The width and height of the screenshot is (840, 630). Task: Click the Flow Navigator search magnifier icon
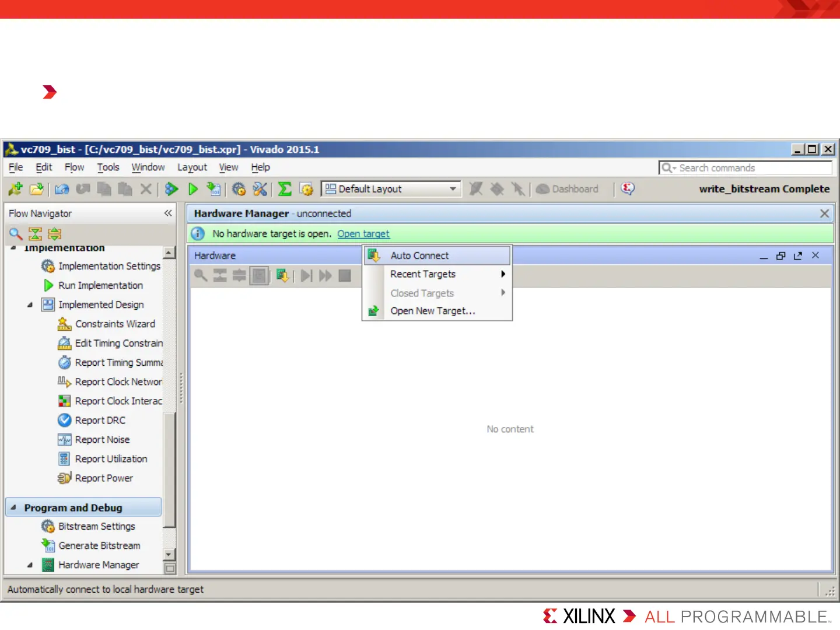pyautogui.click(x=16, y=234)
